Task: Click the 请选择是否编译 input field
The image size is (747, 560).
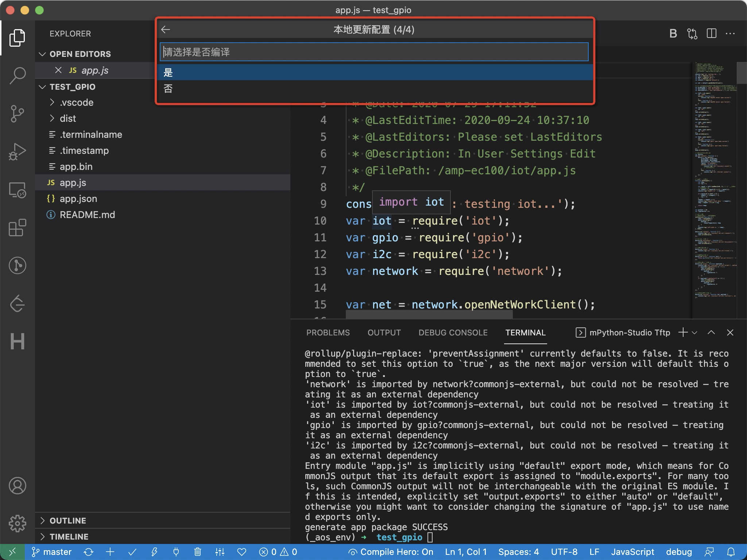Action: coord(374,52)
